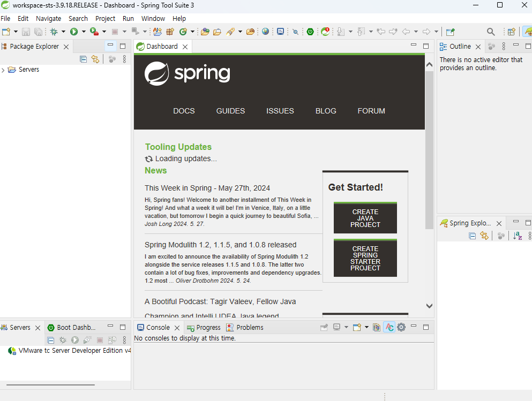Open the Search flashlight dropdown arrow
This screenshot has height=401, width=532.
coord(240,32)
